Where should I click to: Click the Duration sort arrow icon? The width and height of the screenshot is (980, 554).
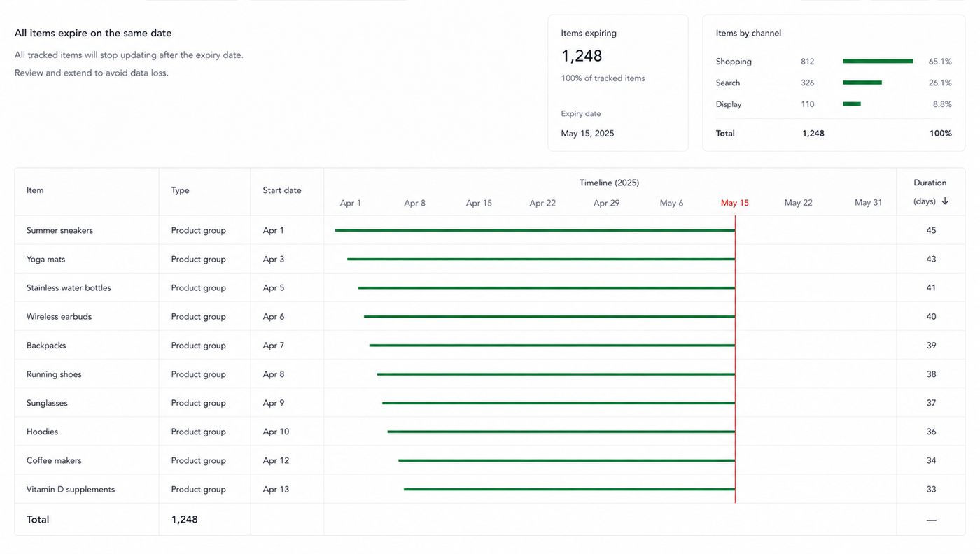point(945,201)
